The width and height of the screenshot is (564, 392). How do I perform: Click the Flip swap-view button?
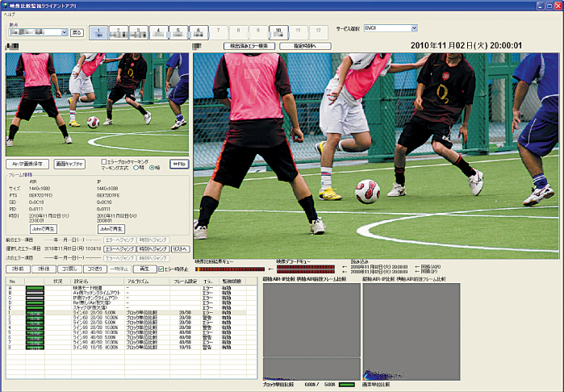pos(178,163)
